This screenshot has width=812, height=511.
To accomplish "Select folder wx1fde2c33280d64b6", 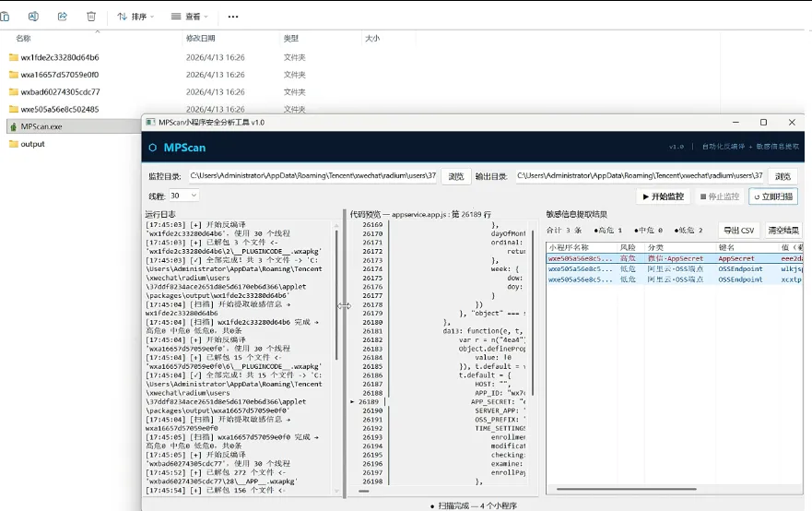I will click(x=60, y=57).
